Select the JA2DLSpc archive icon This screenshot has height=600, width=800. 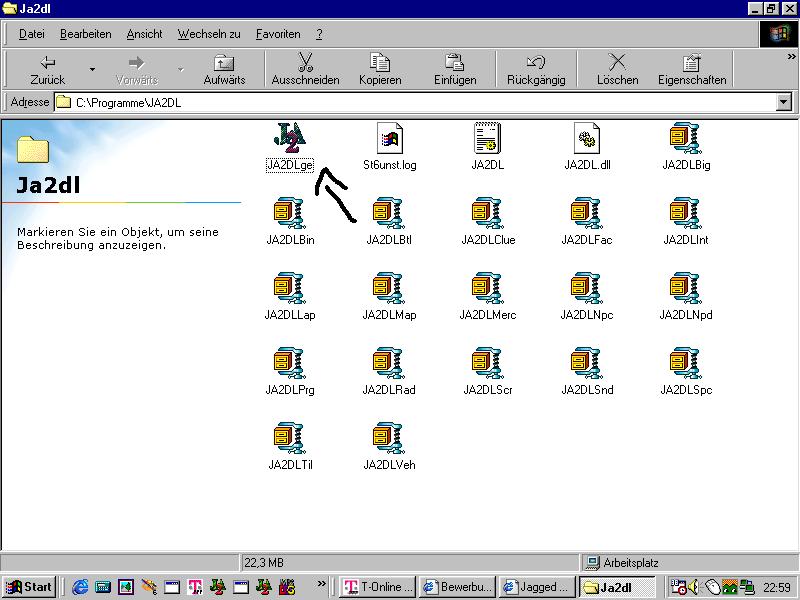686,363
